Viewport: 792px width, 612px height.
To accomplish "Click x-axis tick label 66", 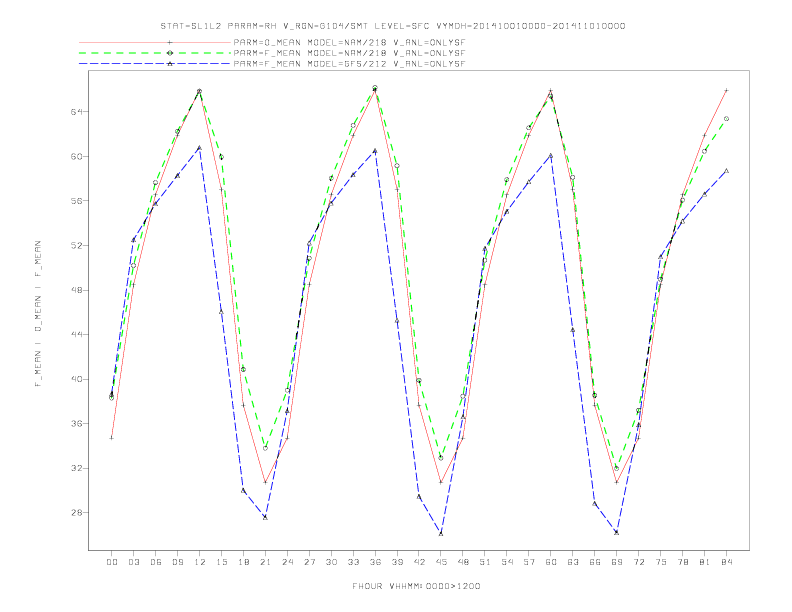I will (595, 562).
